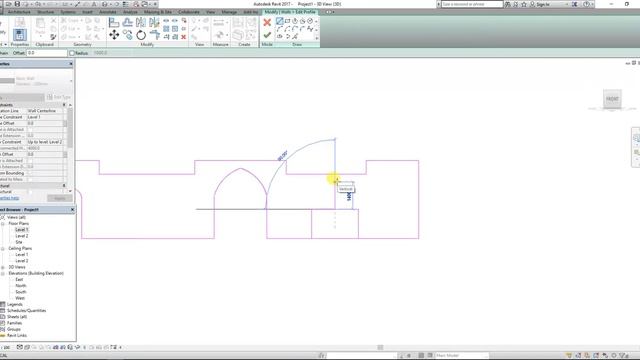
Task: Open the Massing & Site ribbon tab
Action: pyautogui.click(x=158, y=12)
